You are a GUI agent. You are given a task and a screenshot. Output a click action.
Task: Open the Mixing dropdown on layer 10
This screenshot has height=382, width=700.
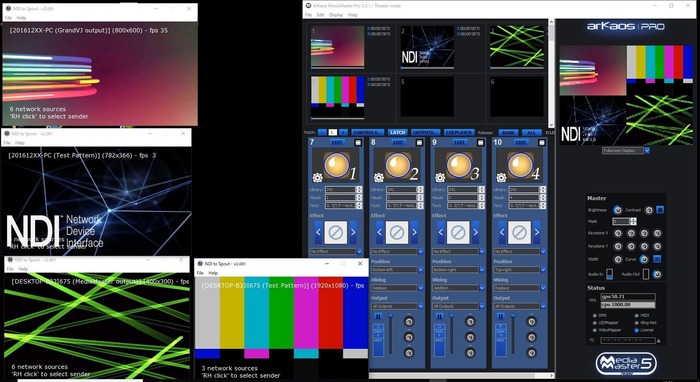pos(519,288)
